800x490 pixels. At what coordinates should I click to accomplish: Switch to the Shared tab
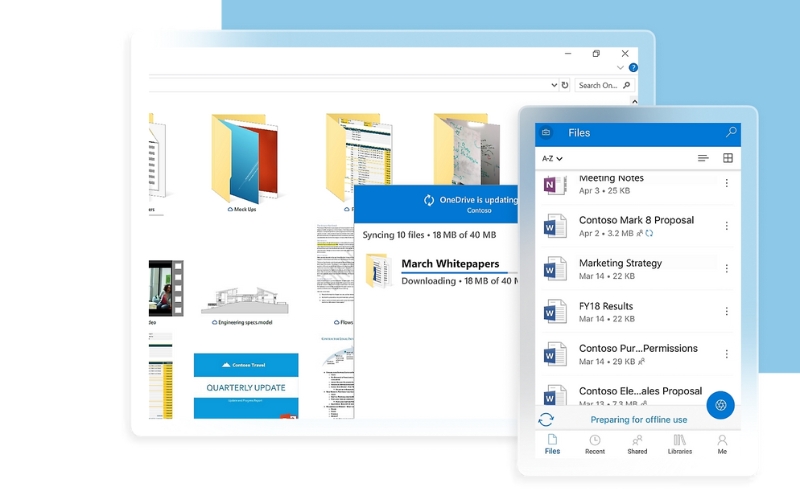(637, 444)
